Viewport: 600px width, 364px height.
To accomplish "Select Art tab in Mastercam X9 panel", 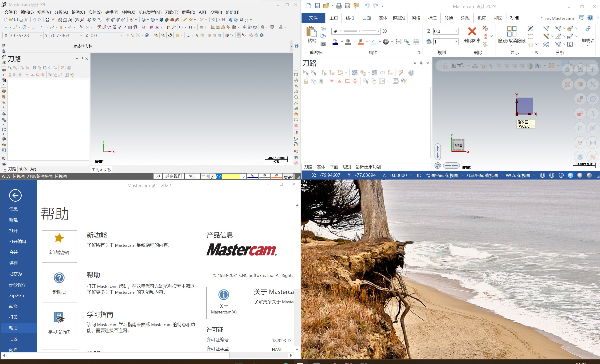I will (33, 169).
